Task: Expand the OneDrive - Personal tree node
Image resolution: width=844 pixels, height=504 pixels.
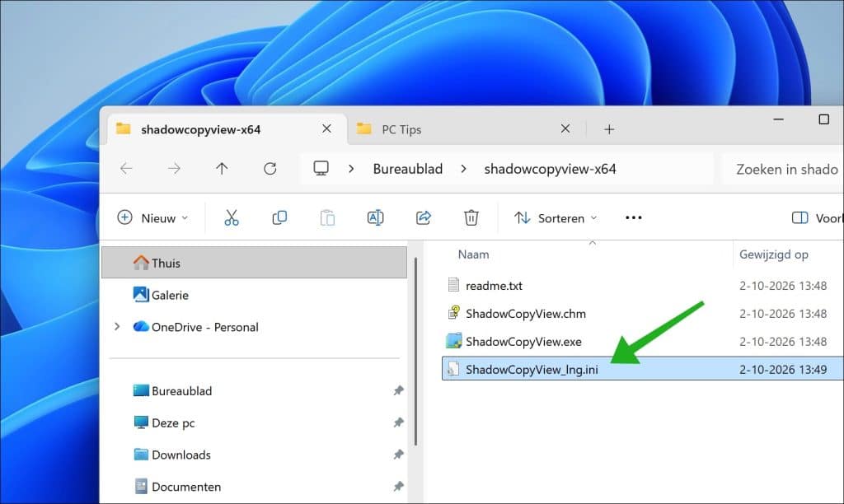Action: pos(117,326)
